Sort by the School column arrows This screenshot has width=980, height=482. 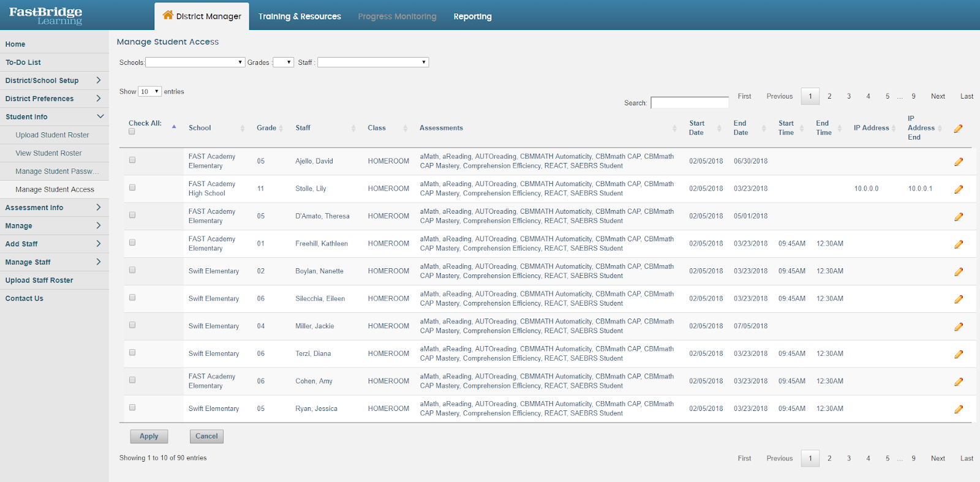click(x=243, y=128)
